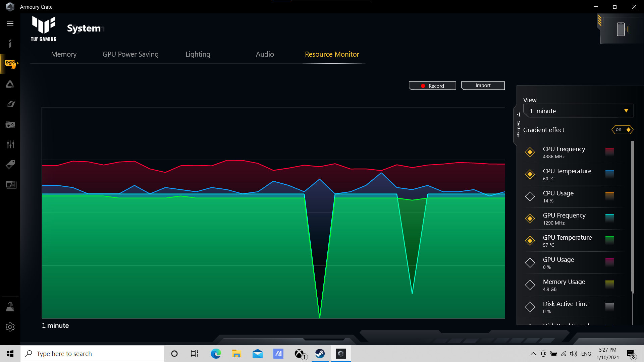The image size is (644, 362).
Task: Toggle GPU Frequency graph visibility
Action: point(530,219)
